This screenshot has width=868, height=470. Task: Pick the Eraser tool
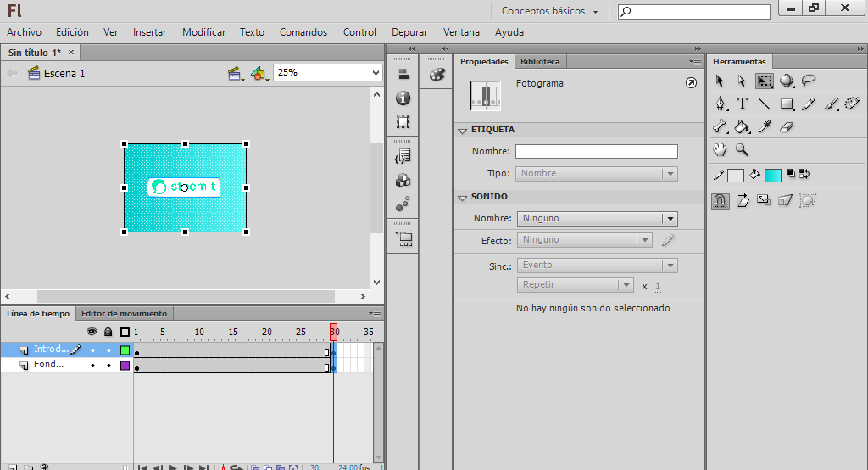tap(786, 126)
